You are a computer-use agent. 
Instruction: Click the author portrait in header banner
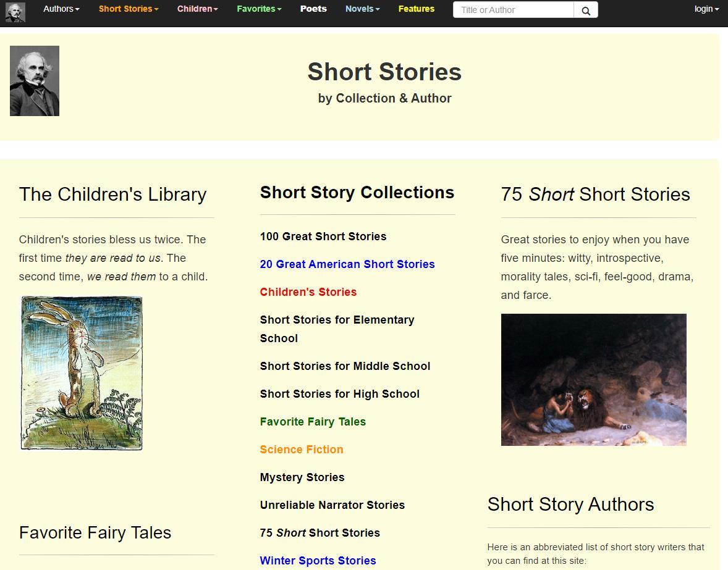[x=35, y=81]
